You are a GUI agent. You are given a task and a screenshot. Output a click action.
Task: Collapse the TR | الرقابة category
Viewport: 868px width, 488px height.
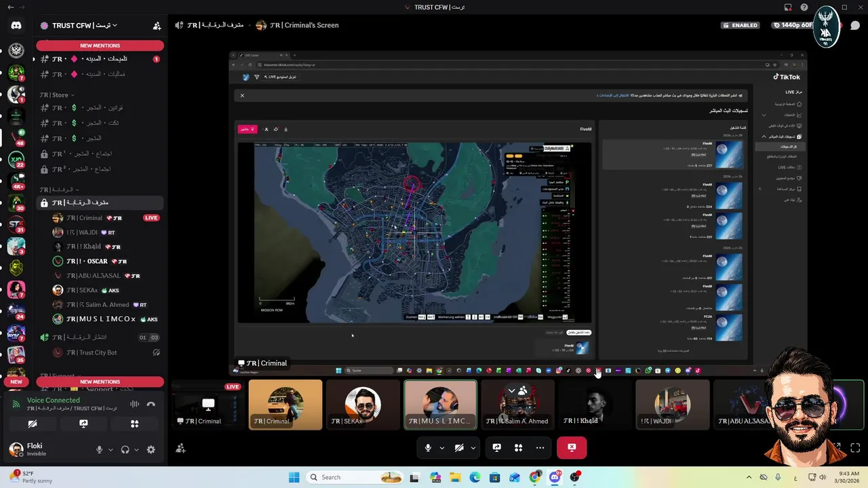(x=59, y=190)
